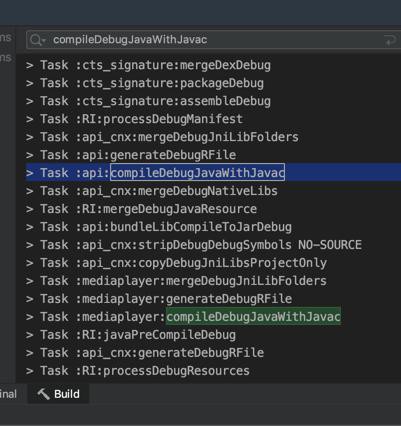Screen dimensions: 401x426
Task: Click the hammer icon on Build tab
Action: (x=43, y=394)
